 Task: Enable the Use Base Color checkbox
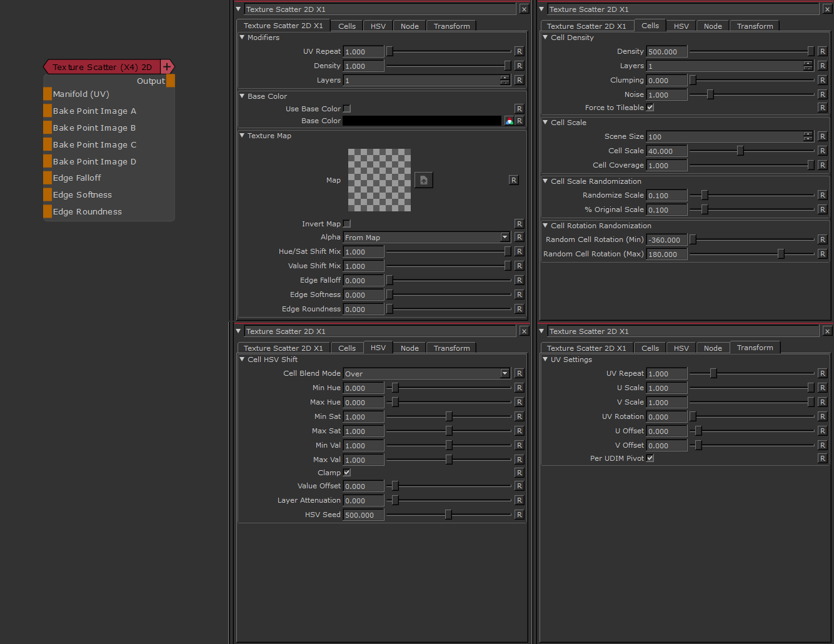click(x=347, y=109)
